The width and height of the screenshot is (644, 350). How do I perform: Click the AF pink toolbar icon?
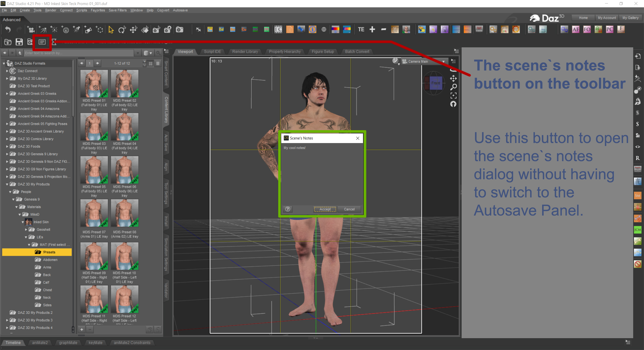pos(576,29)
